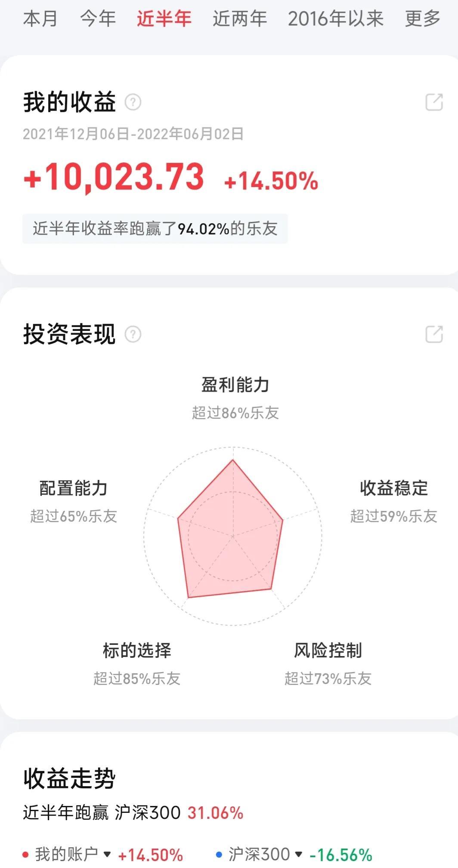Viewport: 458px width, 868px height.
Task: Tap help icon beside 投资表现
Action: [x=133, y=334]
